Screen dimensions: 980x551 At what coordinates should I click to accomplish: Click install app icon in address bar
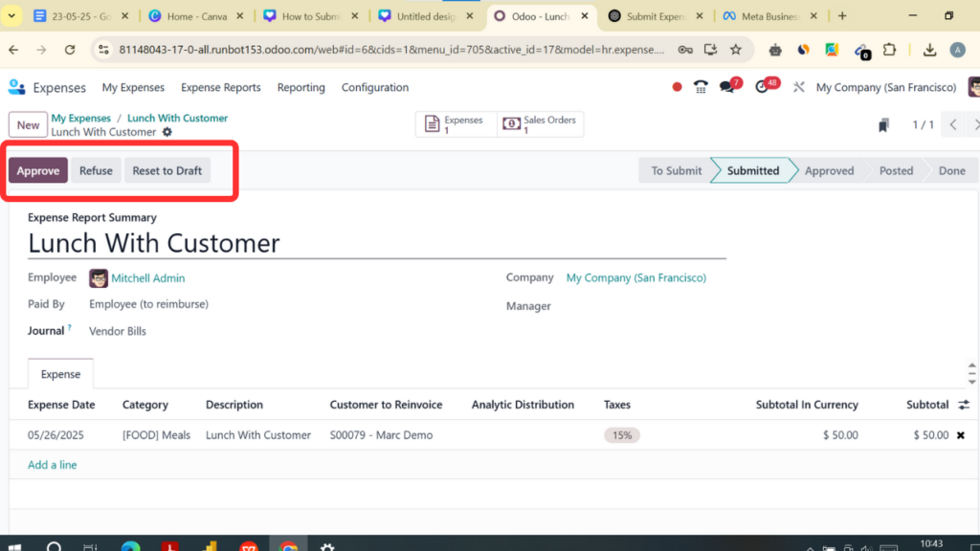tap(710, 50)
